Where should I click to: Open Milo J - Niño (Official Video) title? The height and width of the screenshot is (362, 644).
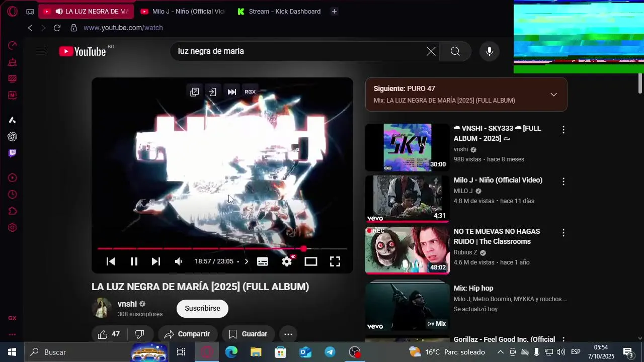(498, 180)
